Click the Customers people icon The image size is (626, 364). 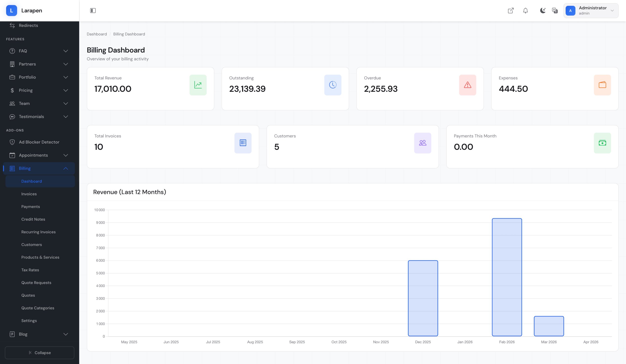click(x=422, y=143)
